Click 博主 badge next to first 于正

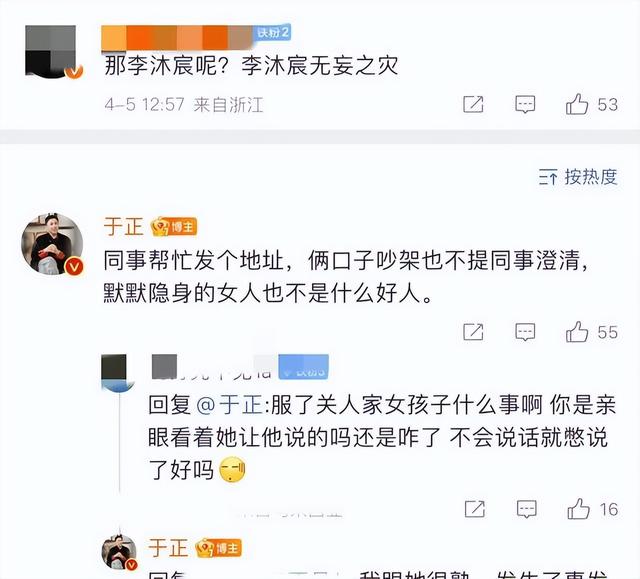tap(174, 227)
